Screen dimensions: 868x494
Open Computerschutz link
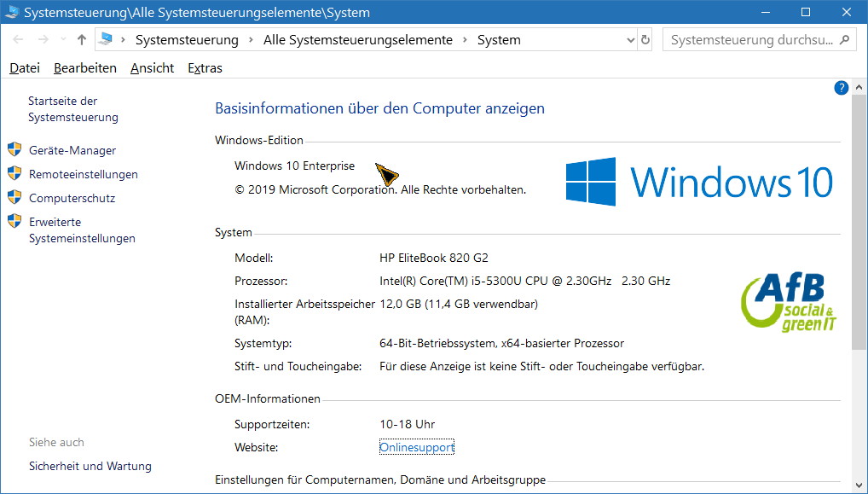pyautogui.click(x=72, y=198)
